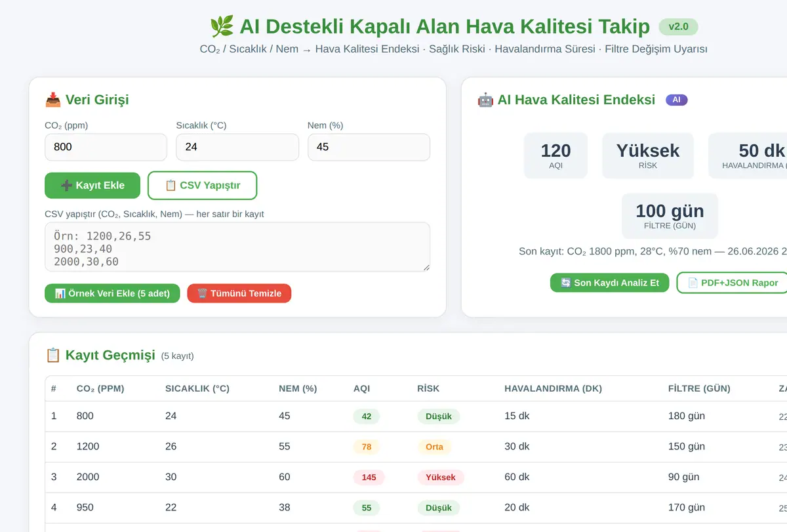
Task: Click the AQI badge 78
Action: (x=367, y=447)
